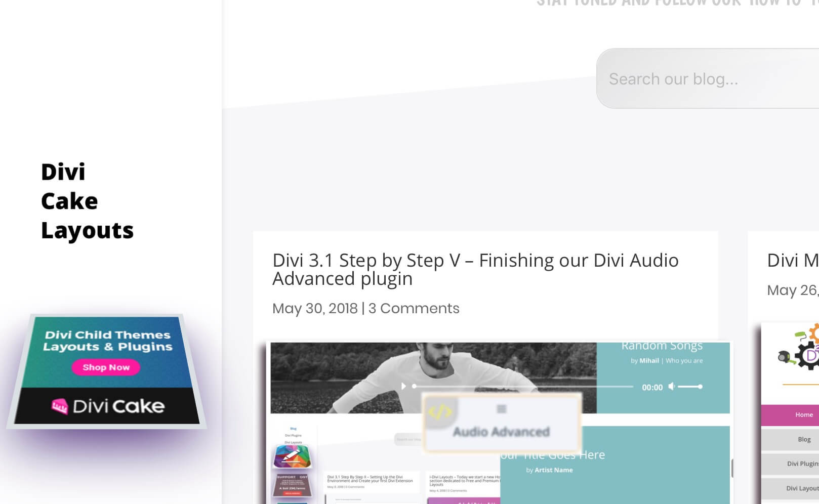The width and height of the screenshot is (819, 504).
Task: Adjust the audio volume slider handle
Action: [700, 387]
